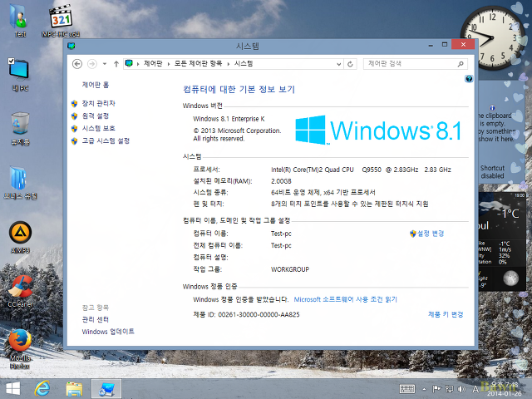Select the System window taskbar button
532x399 pixels.
coord(106,389)
